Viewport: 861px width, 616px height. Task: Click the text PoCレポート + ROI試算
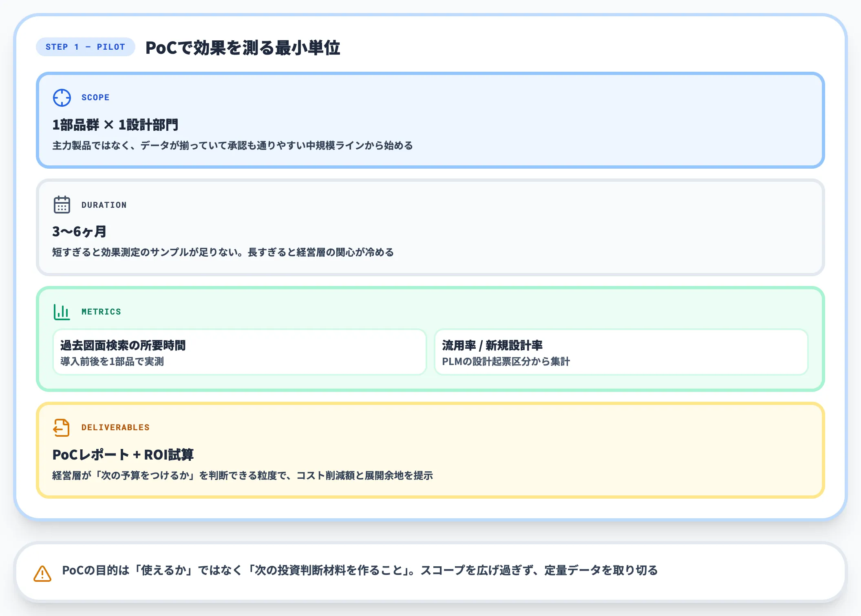[x=123, y=455]
